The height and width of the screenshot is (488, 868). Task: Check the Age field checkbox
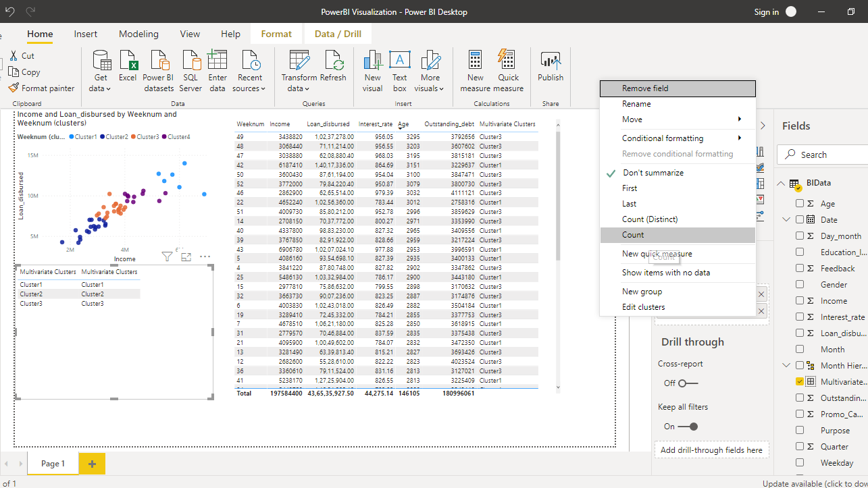pyautogui.click(x=800, y=203)
